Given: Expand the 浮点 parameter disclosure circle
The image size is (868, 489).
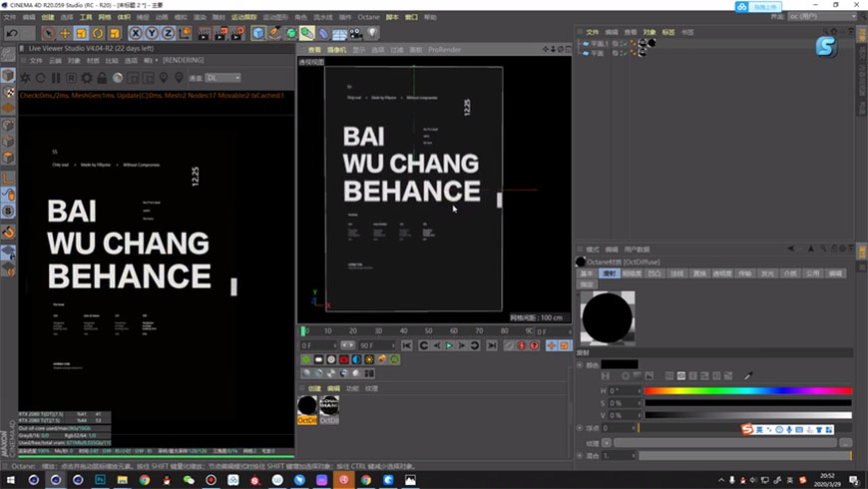Looking at the screenshot, I should coord(580,428).
